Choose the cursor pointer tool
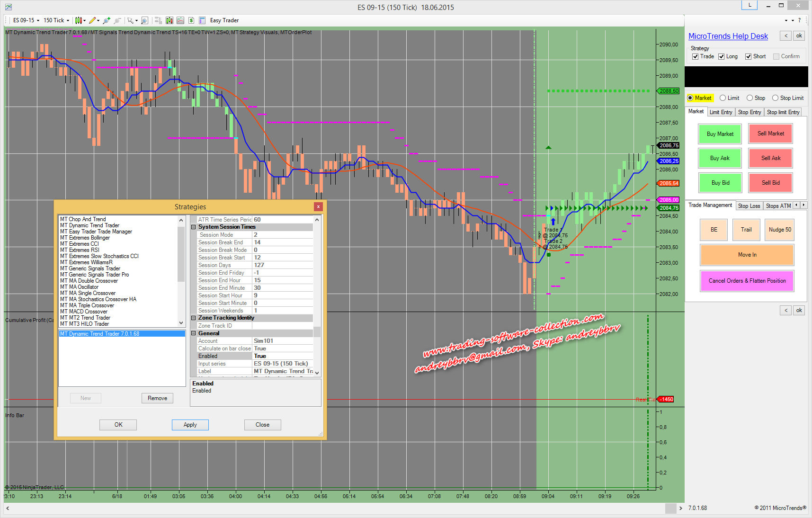 130,20
